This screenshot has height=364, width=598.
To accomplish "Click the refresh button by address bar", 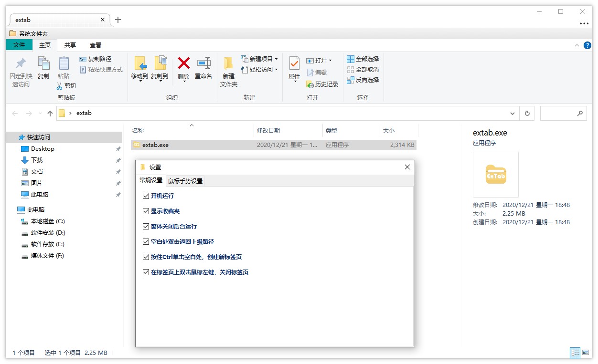I will (x=527, y=114).
